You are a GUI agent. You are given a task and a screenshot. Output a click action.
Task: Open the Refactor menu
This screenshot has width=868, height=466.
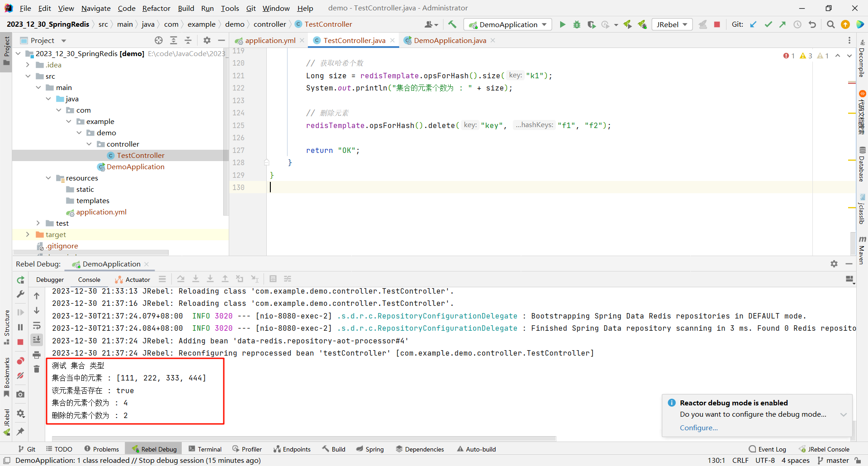click(x=156, y=8)
